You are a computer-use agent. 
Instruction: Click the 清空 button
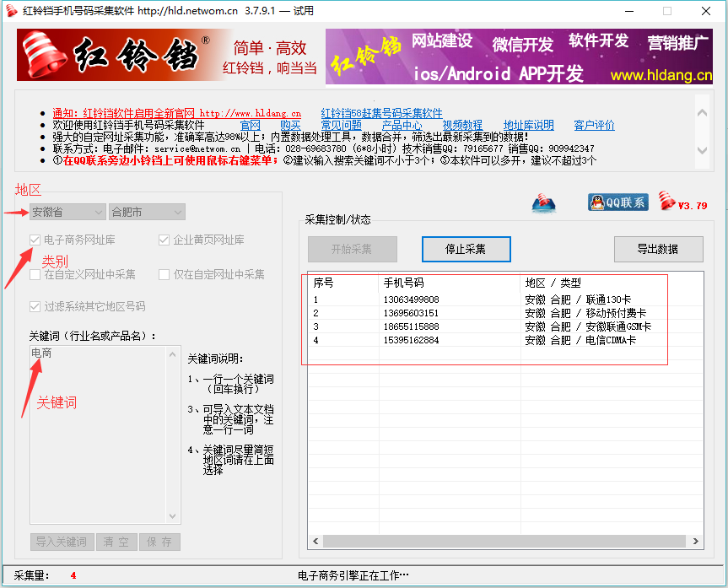coord(116,542)
